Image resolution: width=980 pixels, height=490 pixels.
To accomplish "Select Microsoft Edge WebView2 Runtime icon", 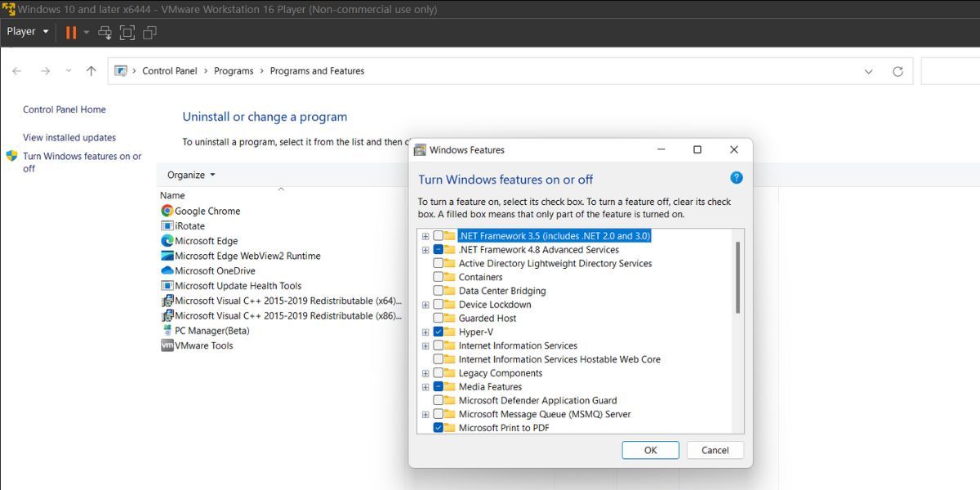I will pyautogui.click(x=167, y=256).
